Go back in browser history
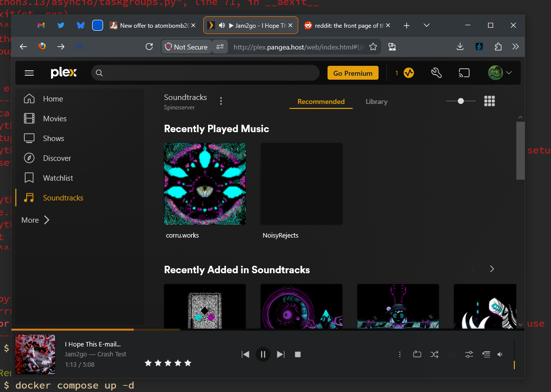Viewport: 551px width, 392px height. (x=23, y=47)
